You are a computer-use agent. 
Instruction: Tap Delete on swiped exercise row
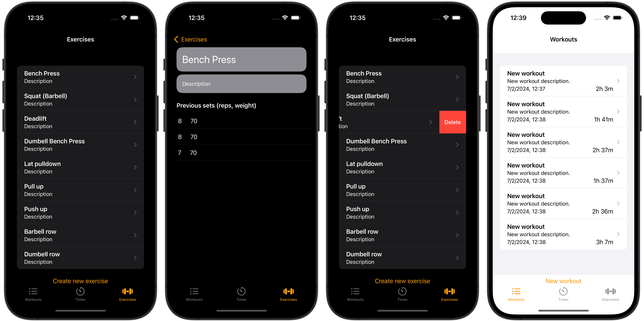pos(453,122)
